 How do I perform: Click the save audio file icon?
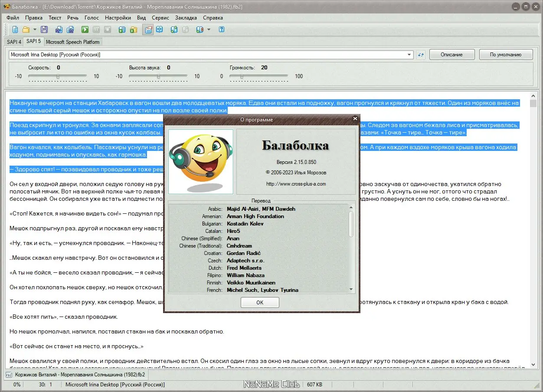pos(59,29)
